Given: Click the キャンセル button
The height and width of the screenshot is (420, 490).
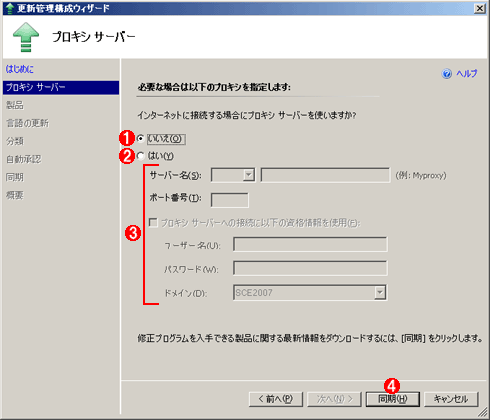Looking at the screenshot, I should [x=451, y=399].
